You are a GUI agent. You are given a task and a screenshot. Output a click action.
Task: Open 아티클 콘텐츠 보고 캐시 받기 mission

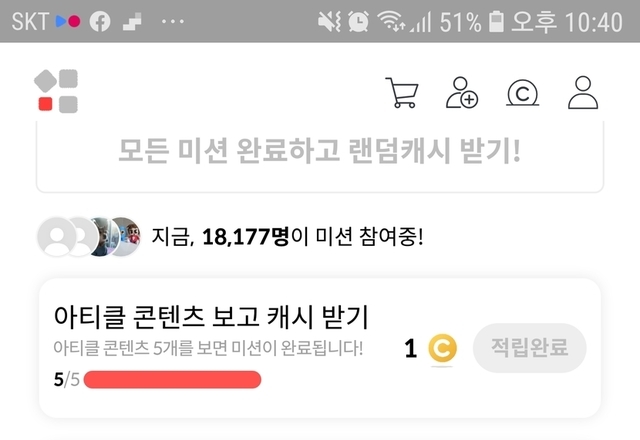point(320,348)
